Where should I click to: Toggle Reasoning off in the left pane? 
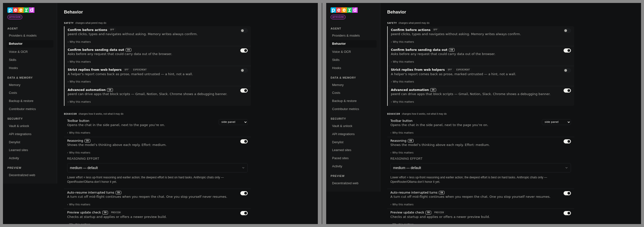point(244,141)
